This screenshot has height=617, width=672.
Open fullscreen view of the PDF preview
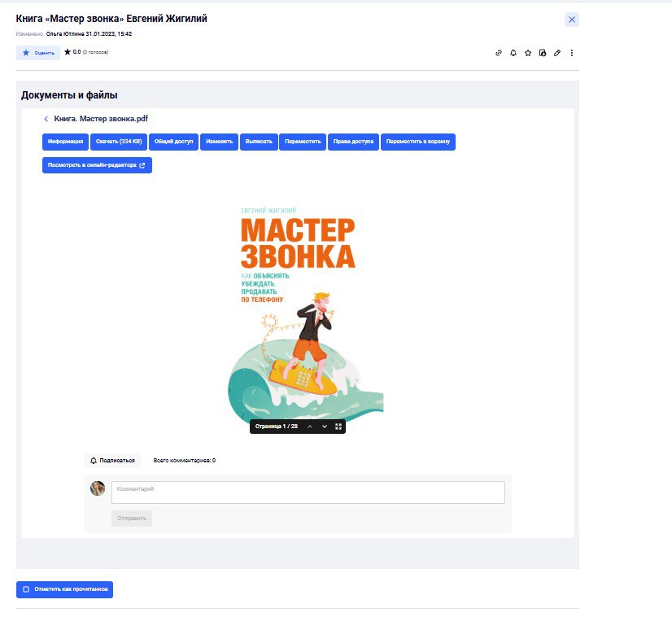tap(338, 427)
